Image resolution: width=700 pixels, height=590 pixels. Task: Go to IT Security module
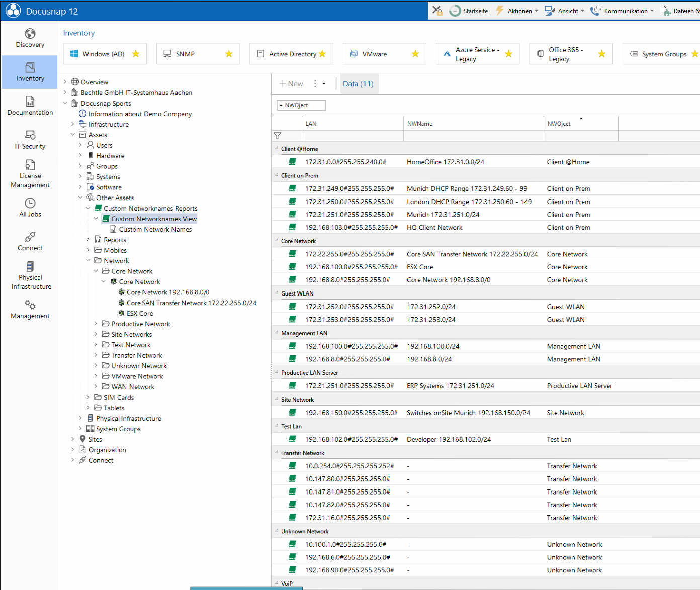(x=30, y=140)
